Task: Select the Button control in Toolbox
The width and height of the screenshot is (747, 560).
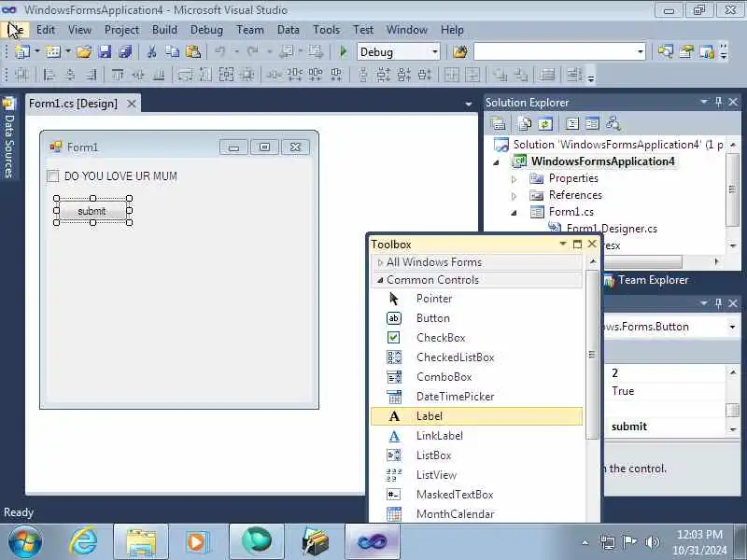Action: click(476, 318)
